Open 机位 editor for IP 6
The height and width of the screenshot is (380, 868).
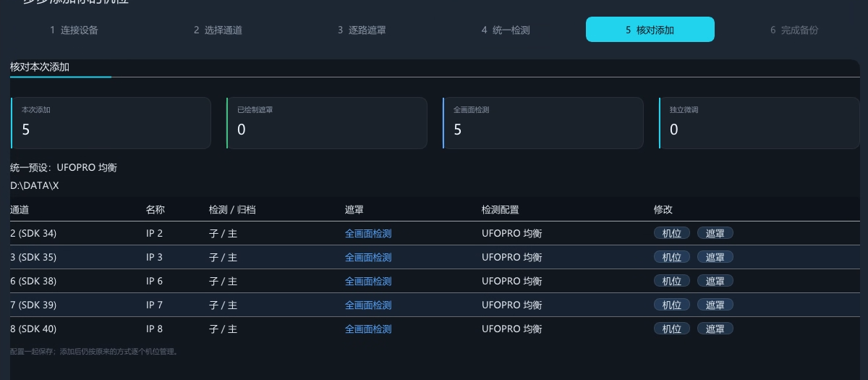point(672,281)
